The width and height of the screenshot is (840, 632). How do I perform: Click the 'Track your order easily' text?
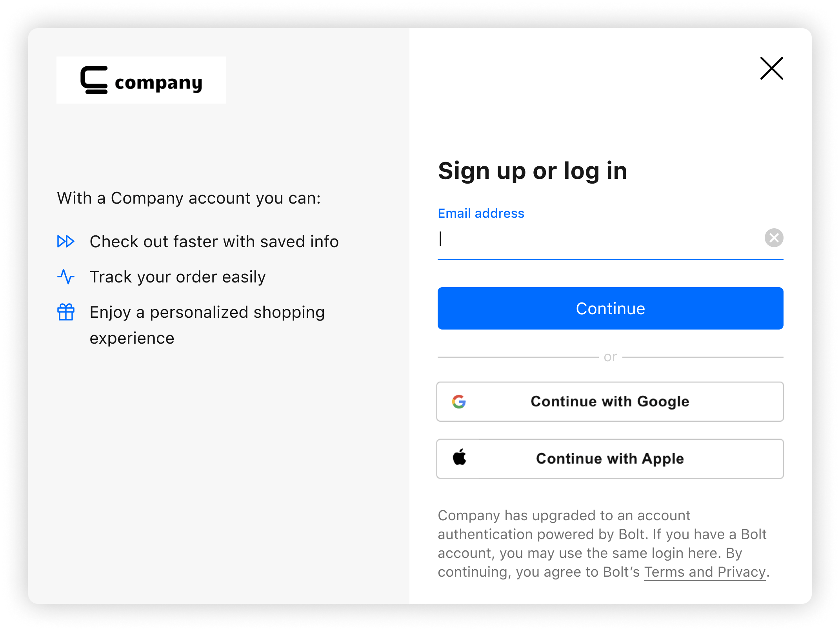click(x=178, y=277)
